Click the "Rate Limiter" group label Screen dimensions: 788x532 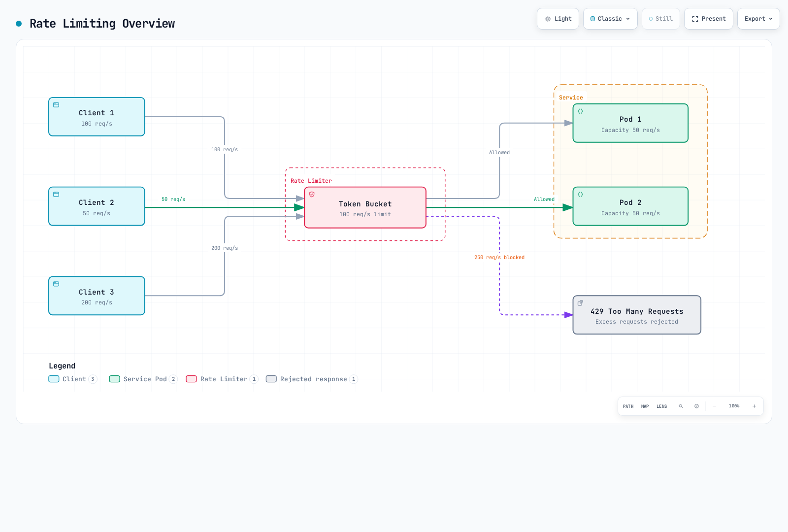pos(311,181)
